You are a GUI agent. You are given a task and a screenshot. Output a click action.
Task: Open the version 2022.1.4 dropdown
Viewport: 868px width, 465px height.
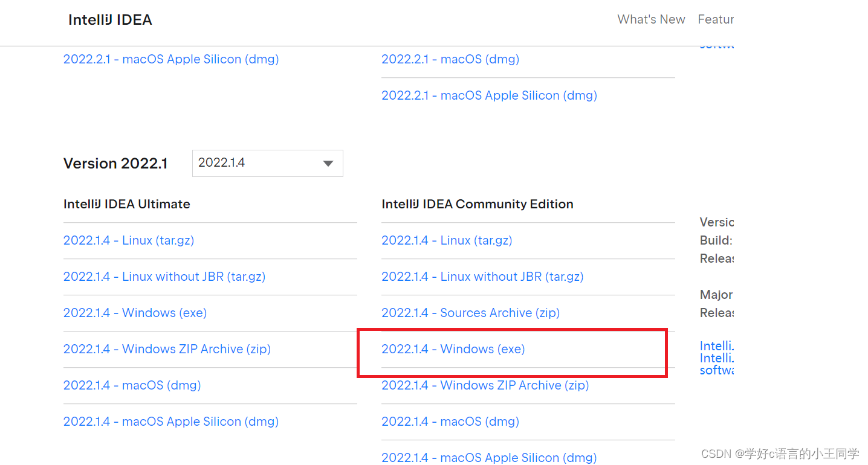267,163
